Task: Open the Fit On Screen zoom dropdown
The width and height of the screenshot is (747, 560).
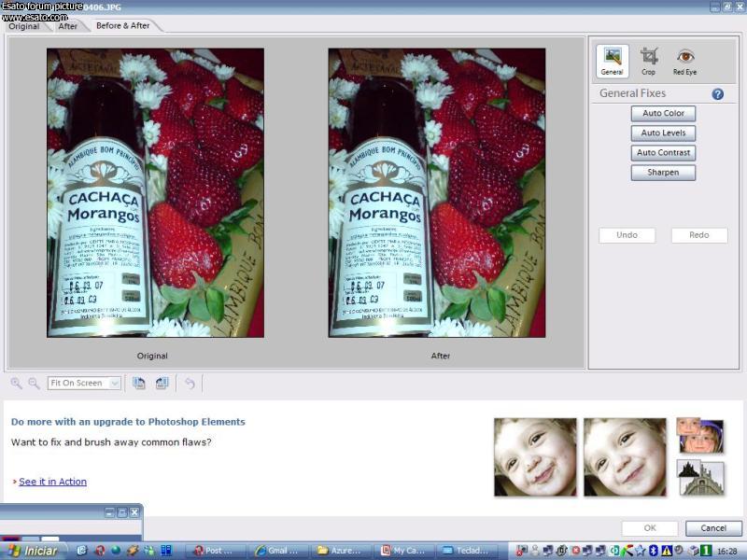Action: coord(84,383)
